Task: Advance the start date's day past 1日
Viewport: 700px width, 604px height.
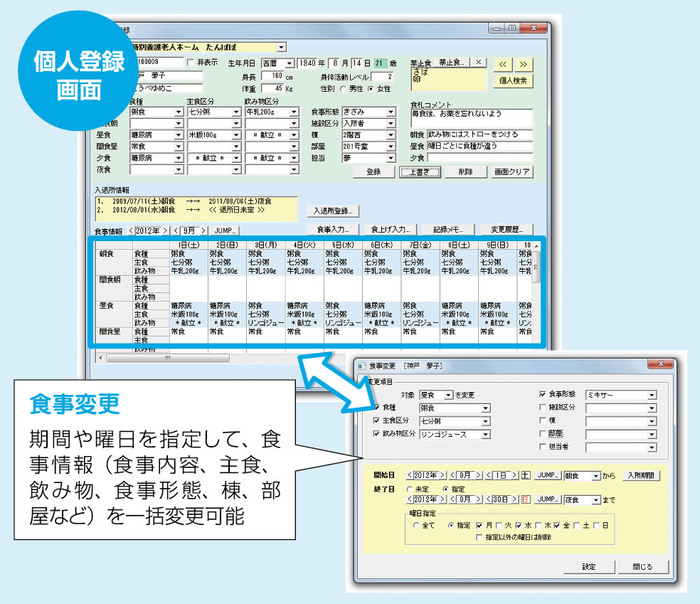Action: 514,476
